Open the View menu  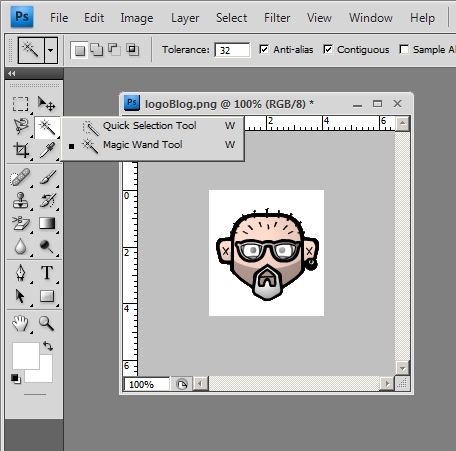319,18
